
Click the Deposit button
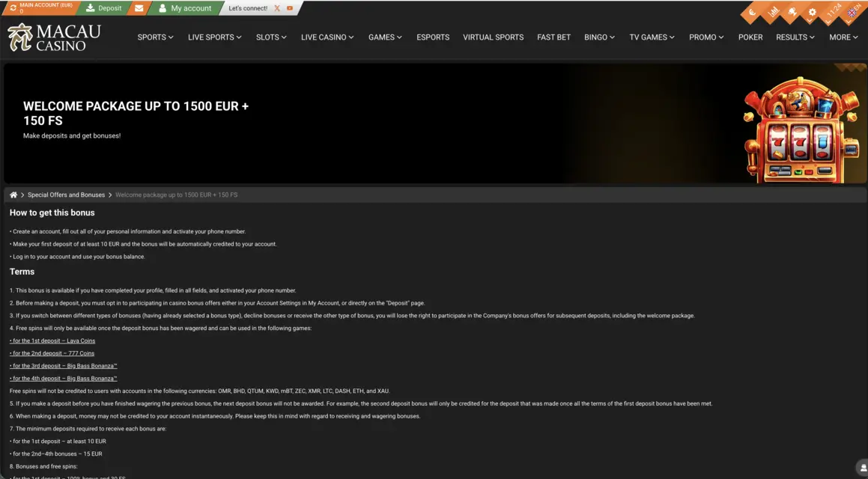103,8
